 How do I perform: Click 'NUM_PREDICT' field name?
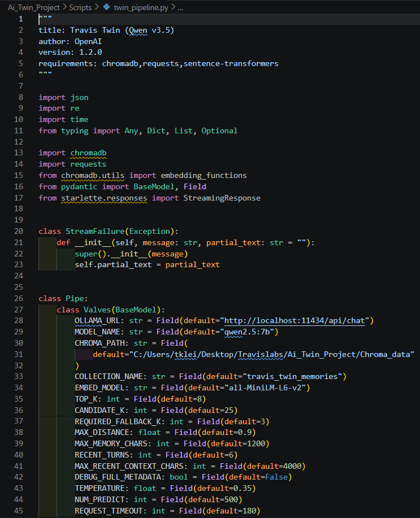pos(99,499)
